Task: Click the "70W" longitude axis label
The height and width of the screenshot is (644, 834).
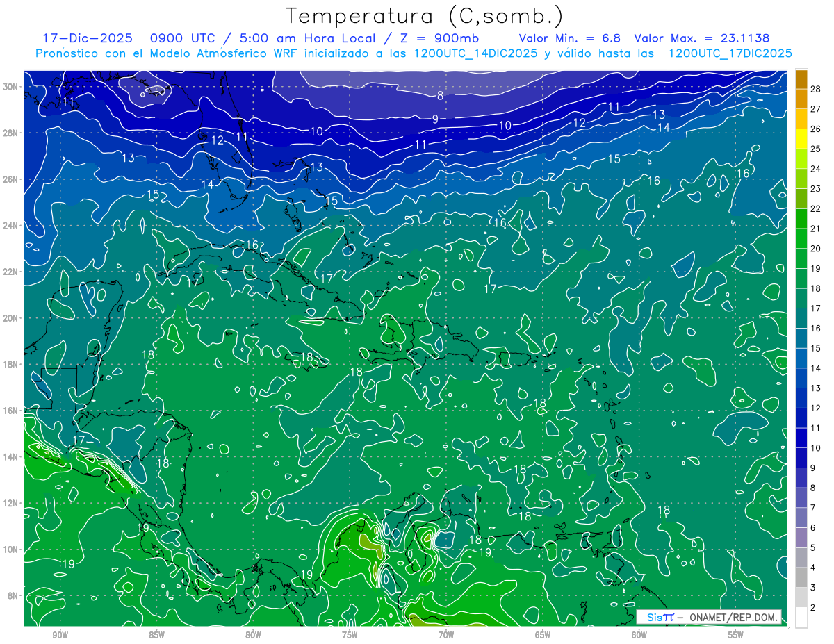Action: click(x=446, y=635)
